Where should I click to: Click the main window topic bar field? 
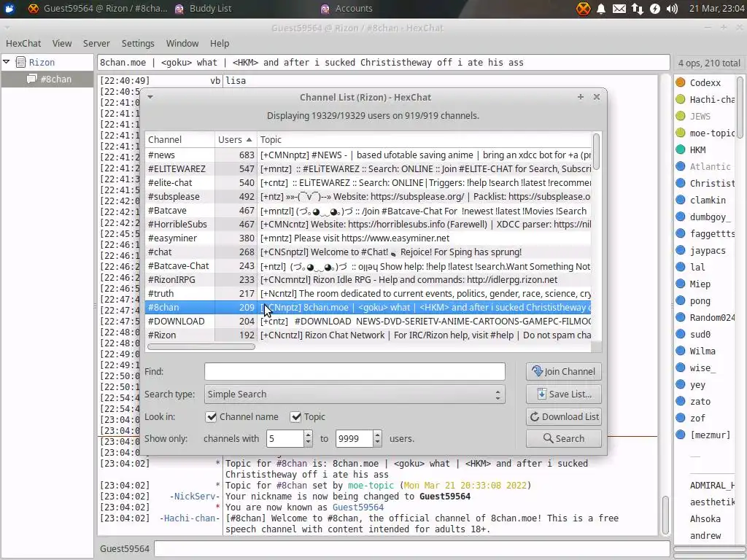point(384,63)
